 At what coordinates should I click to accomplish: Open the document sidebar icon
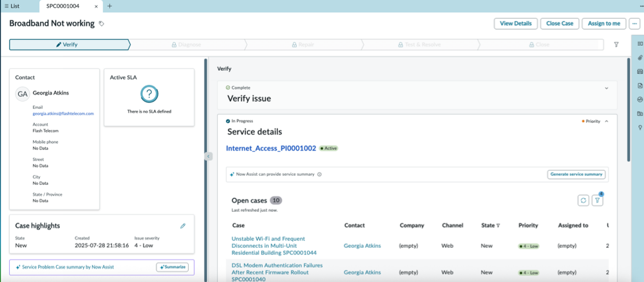[x=639, y=86]
